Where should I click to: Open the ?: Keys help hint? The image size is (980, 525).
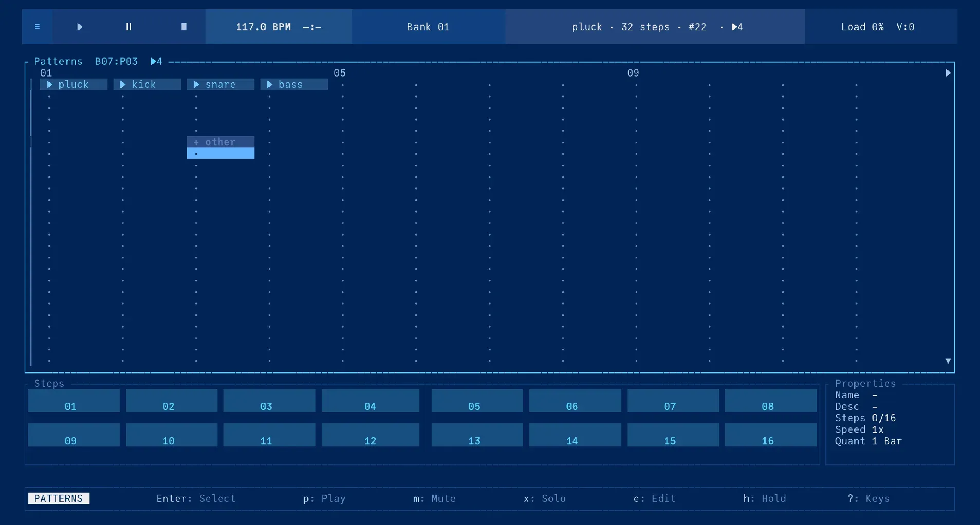[x=868, y=498]
